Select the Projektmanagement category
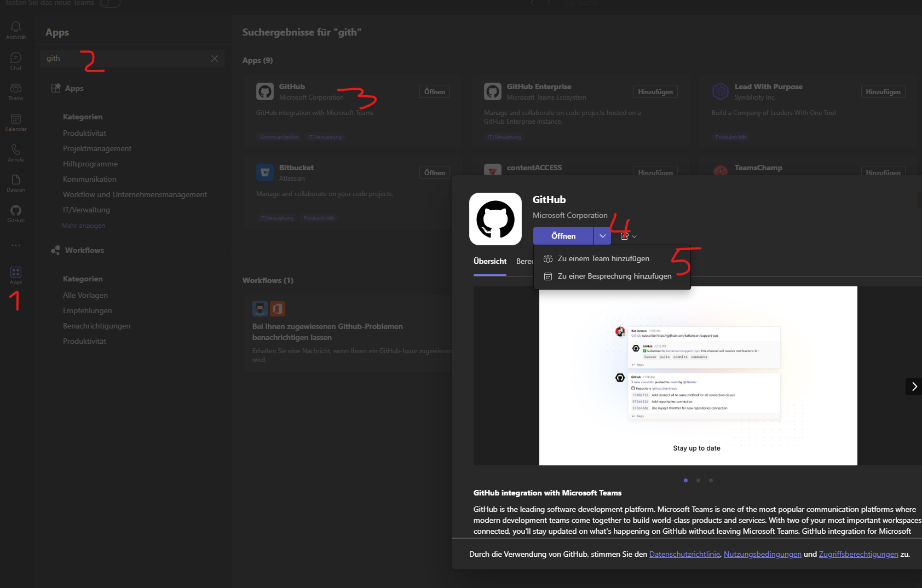Screen dimensions: 922x588 (x=97, y=148)
